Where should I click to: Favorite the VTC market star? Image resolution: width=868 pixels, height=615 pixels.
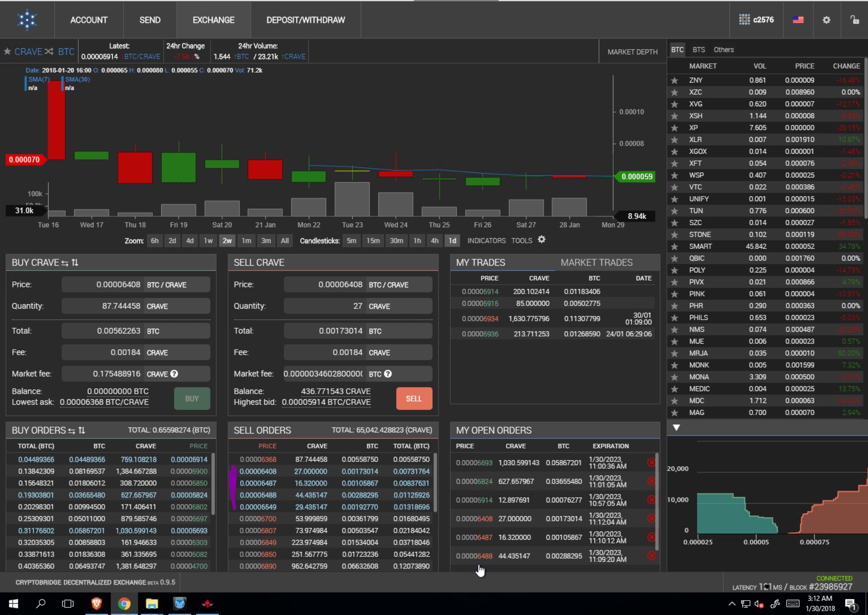coord(674,187)
